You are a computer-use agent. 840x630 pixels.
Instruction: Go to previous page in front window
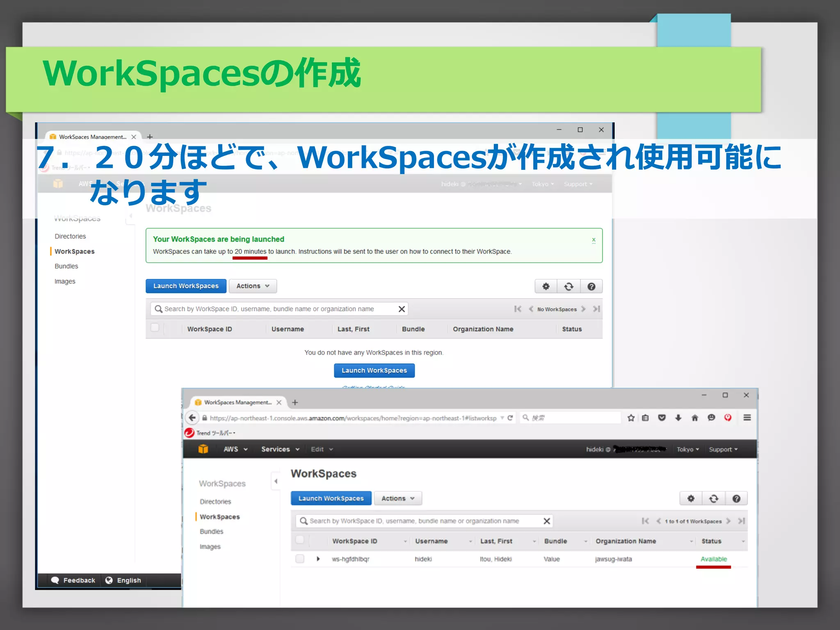(658, 521)
